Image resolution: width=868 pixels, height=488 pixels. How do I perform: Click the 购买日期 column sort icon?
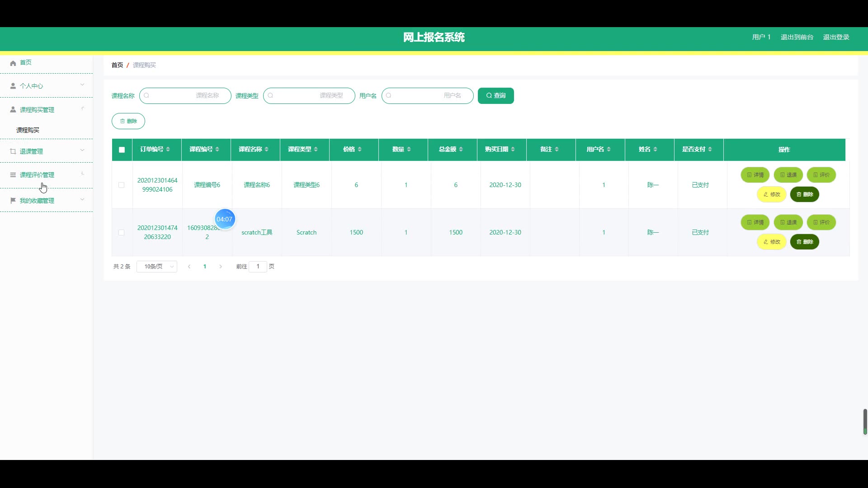point(513,150)
